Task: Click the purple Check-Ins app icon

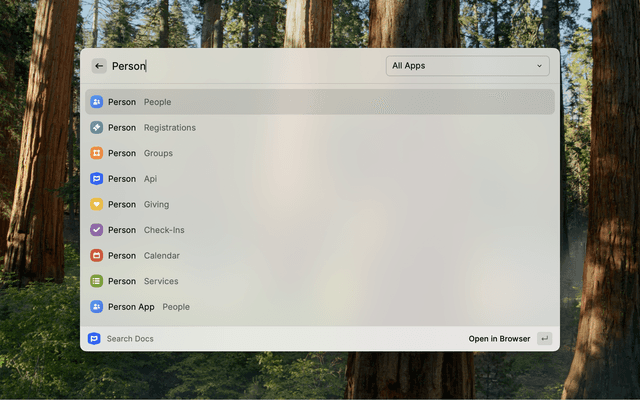Action: click(97, 230)
